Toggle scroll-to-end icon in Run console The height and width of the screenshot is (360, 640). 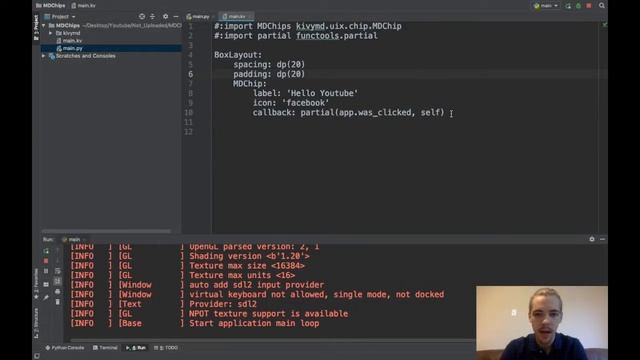(58, 281)
